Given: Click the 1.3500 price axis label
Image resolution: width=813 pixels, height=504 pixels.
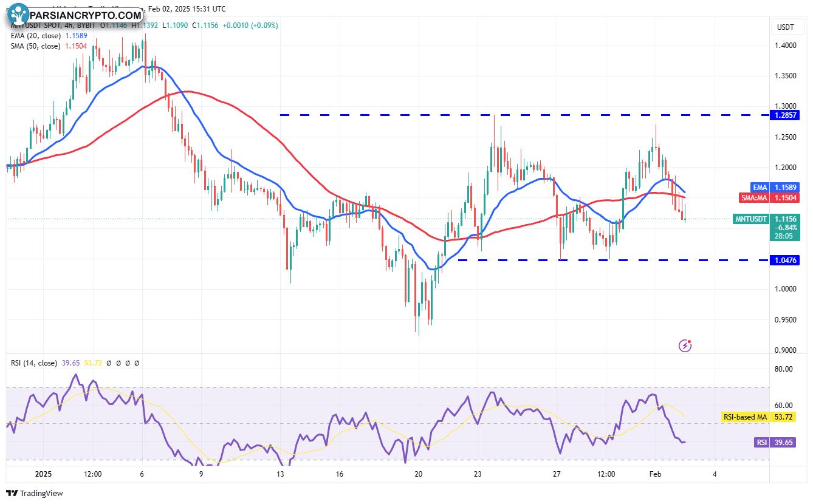Looking at the screenshot, I should coord(784,76).
